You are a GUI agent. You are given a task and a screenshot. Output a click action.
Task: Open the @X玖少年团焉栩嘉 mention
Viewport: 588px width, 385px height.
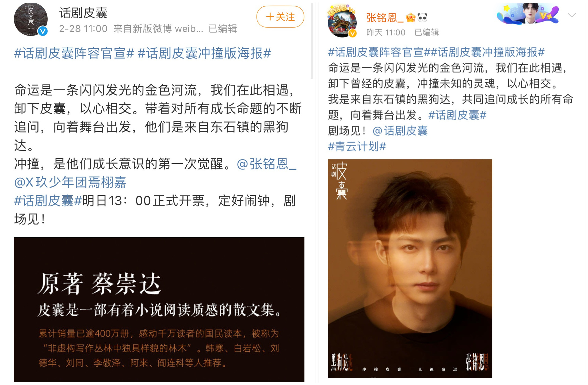(x=70, y=182)
